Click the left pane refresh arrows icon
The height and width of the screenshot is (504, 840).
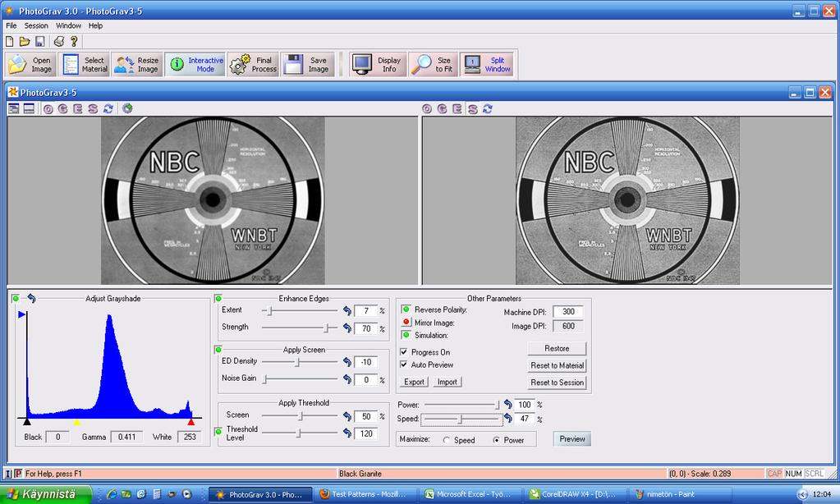108,108
